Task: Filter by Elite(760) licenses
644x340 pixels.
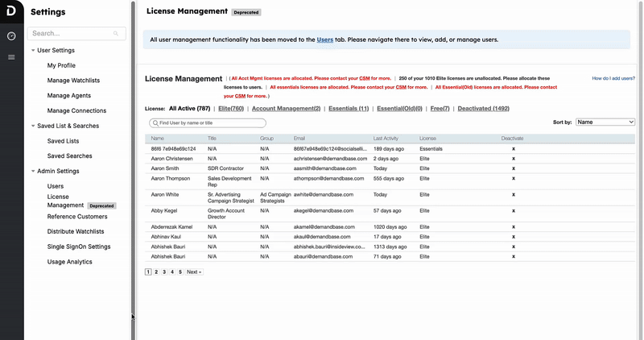Action: 231,109
